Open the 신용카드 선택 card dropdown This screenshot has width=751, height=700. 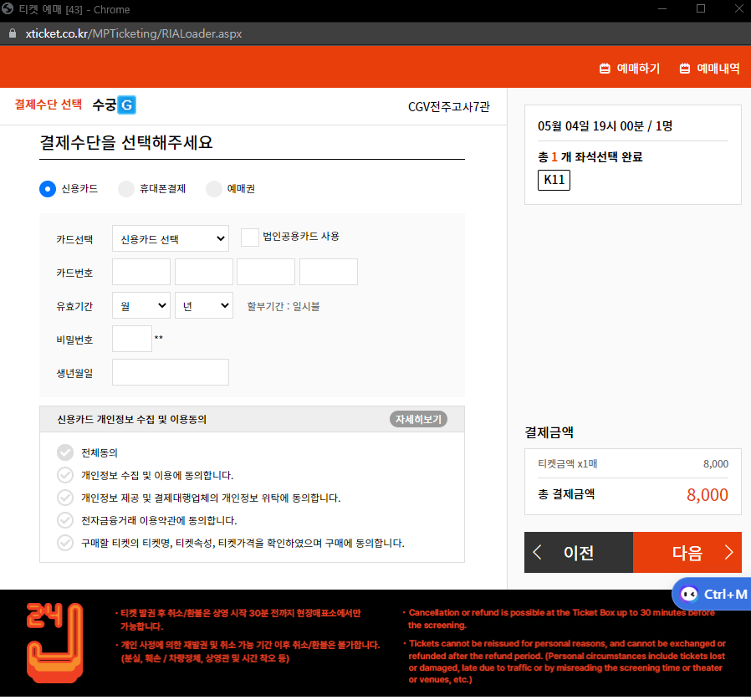(x=170, y=238)
